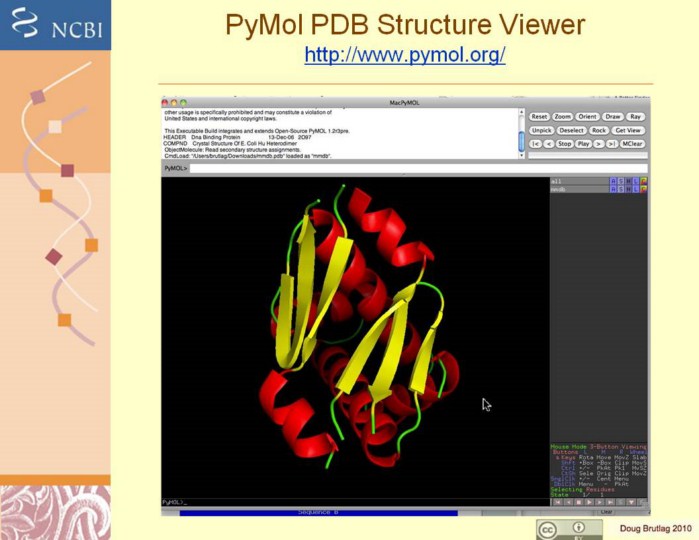Open the L (Label) menu for 'all' row

[636, 181]
